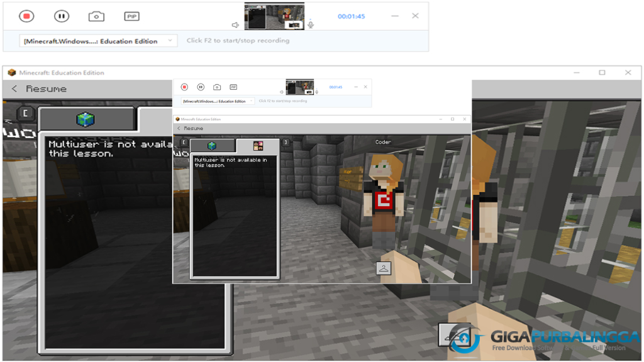Image resolution: width=644 pixels, height=362 pixels.
Task: Click the small PIP icon in nested recorder
Action: (233, 87)
